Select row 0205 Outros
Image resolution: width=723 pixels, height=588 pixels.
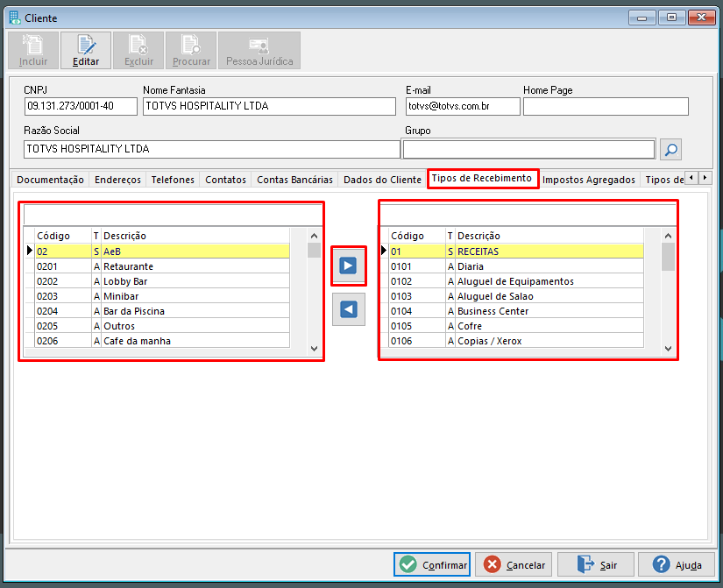(x=162, y=326)
